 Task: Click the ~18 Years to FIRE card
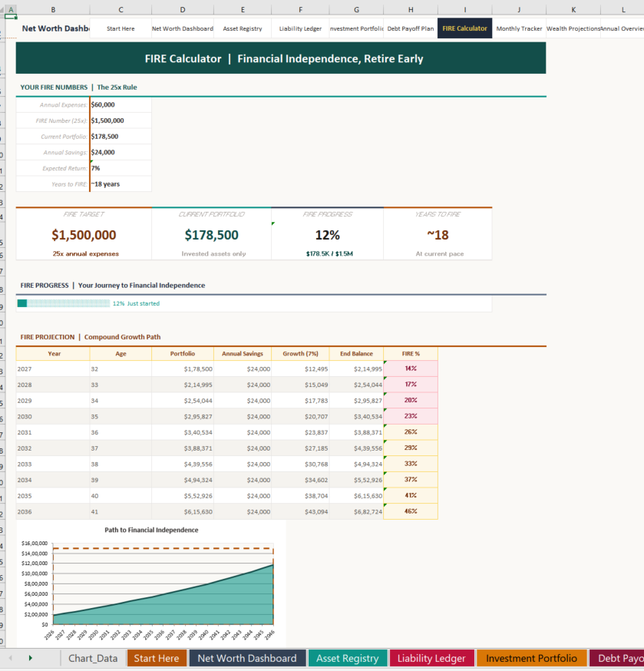[438, 234]
